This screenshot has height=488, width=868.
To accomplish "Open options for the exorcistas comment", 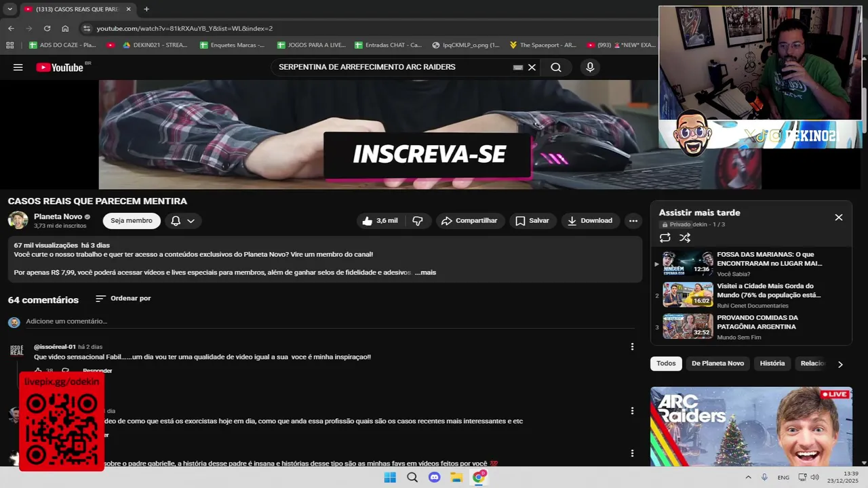I will 632,411.
